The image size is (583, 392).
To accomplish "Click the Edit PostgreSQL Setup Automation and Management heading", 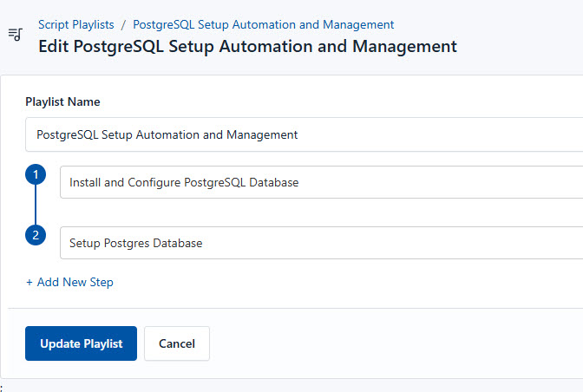I will click(247, 47).
